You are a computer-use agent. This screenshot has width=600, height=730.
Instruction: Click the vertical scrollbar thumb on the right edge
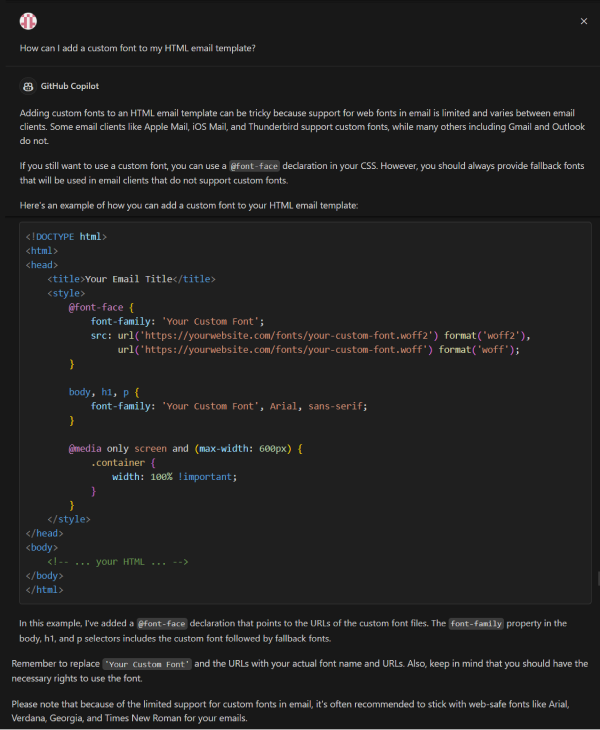597,578
